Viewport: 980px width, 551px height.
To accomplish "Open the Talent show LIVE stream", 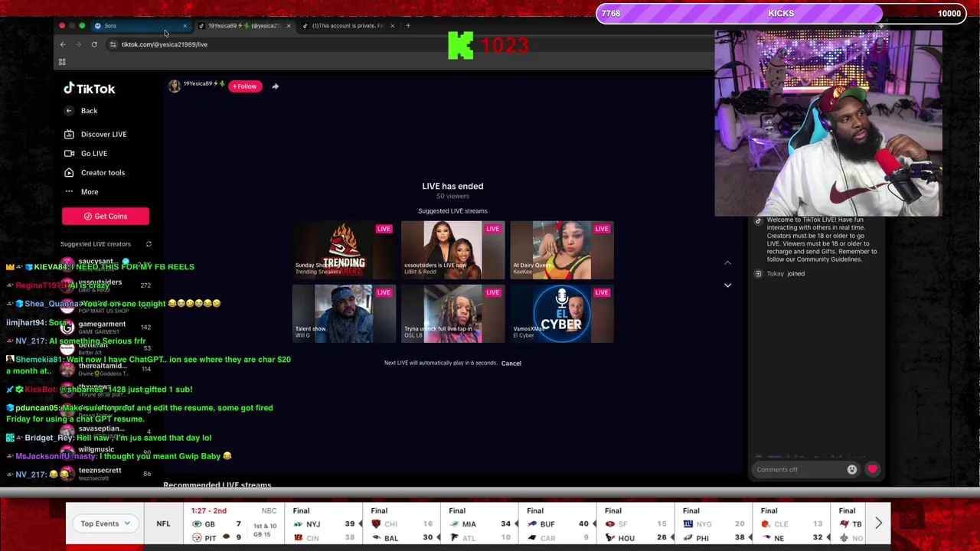I will pos(344,314).
